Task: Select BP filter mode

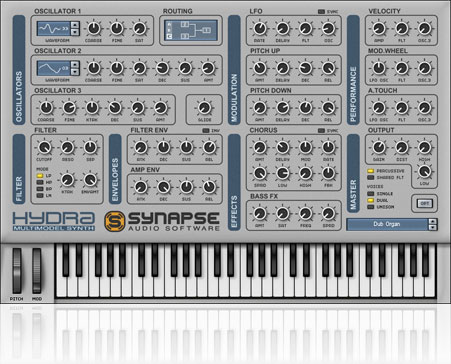Action: tap(40, 189)
